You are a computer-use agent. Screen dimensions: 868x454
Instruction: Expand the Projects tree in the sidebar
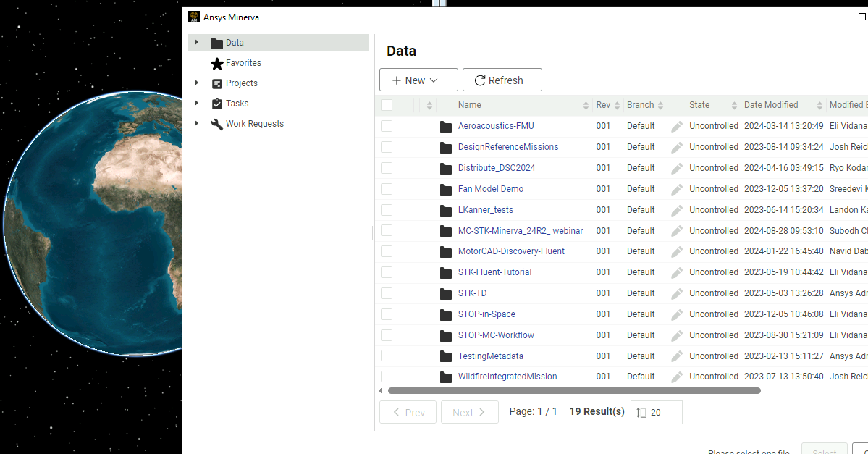pyautogui.click(x=197, y=83)
